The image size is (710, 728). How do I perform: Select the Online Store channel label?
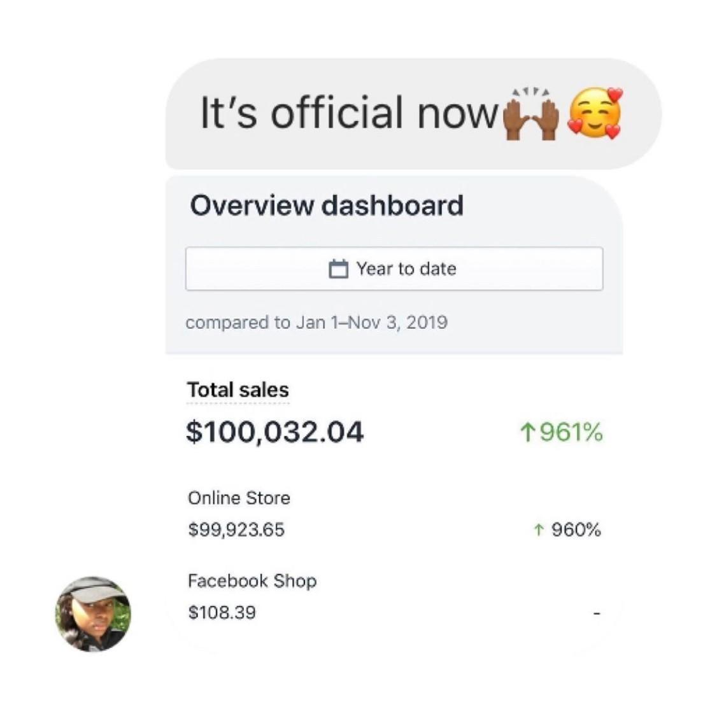pos(239,498)
